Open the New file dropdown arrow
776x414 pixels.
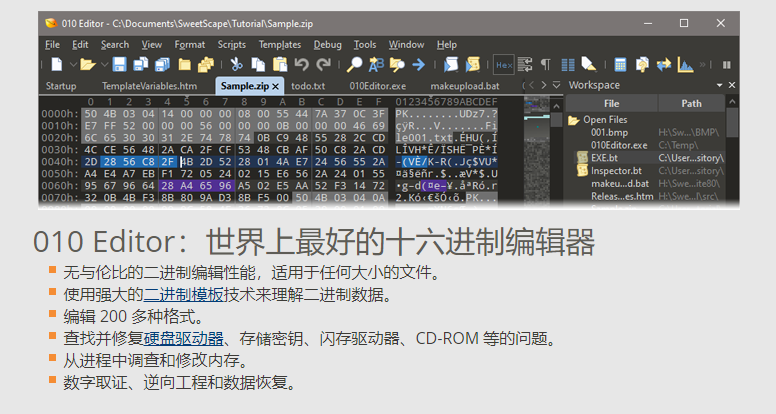(x=73, y=65)
